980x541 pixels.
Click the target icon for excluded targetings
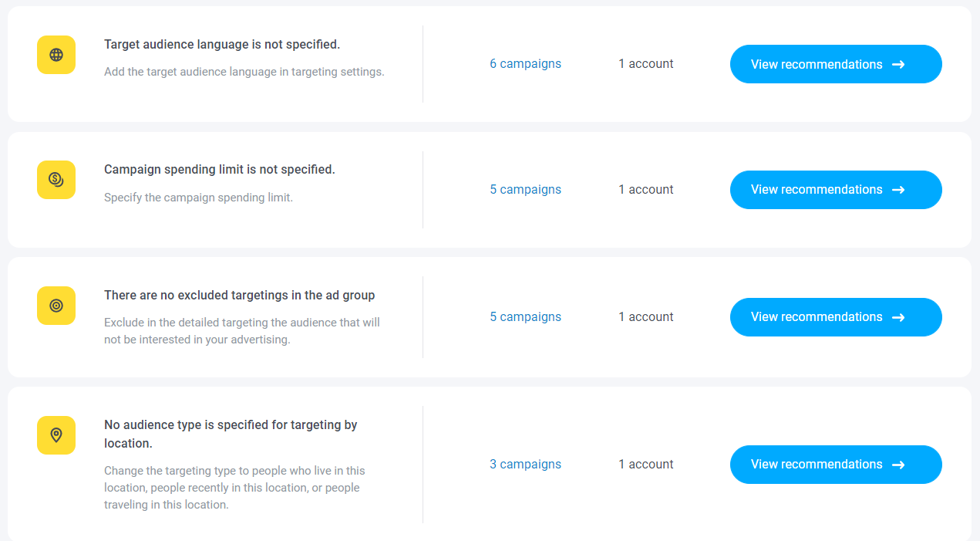(56, 306)
